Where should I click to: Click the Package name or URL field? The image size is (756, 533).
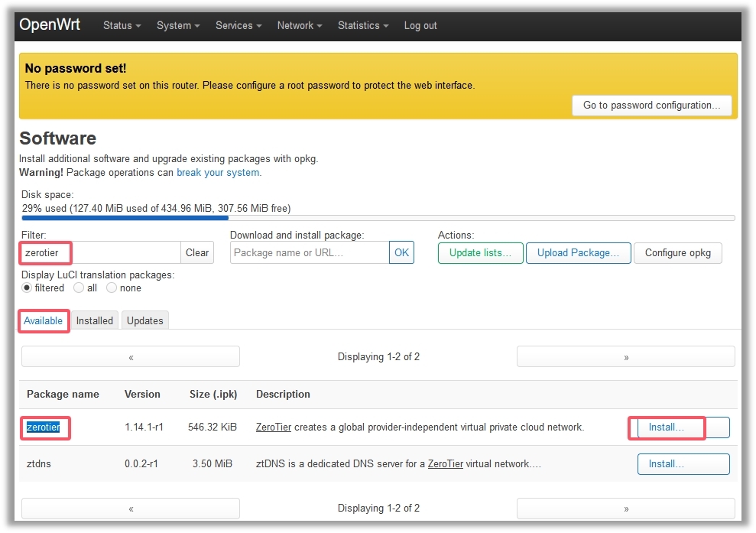pyautogui.click(x=310, y=253)
